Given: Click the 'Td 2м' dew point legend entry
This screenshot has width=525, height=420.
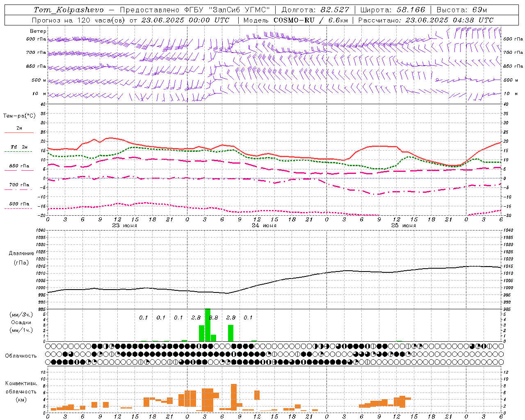Looking at the screenshot, I should click(x=19, y=147).
